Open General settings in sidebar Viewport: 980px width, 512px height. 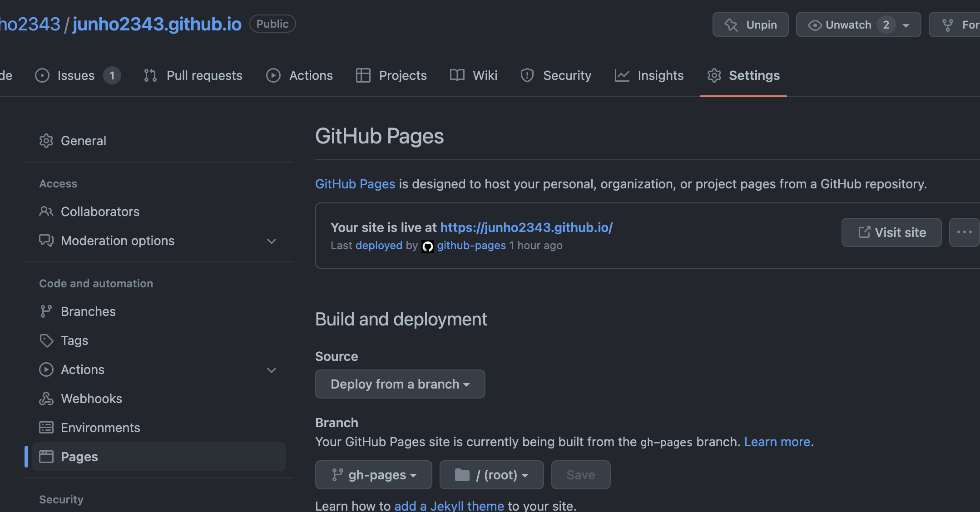pos(158,141)
